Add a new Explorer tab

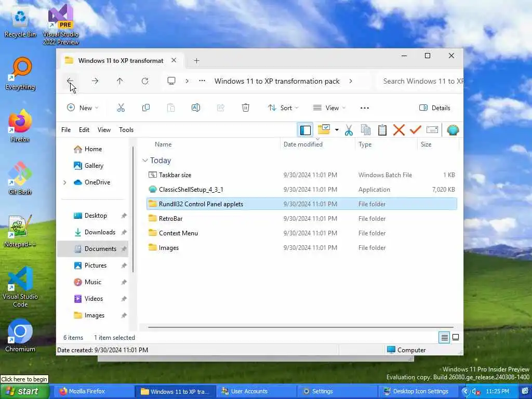196,61
